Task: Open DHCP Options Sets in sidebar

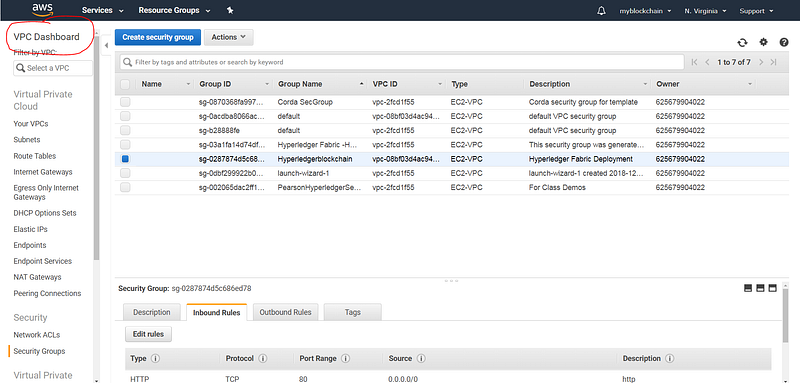Action: click(x=45, y=213)
